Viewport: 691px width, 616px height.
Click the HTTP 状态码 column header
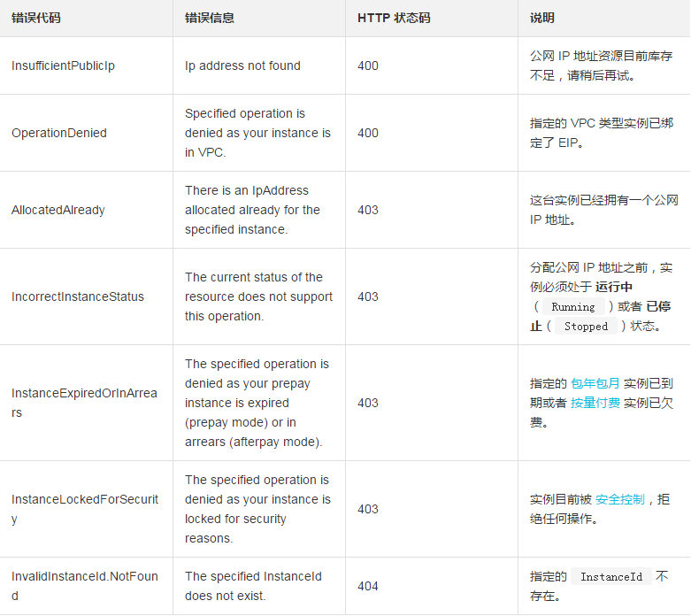394,18
